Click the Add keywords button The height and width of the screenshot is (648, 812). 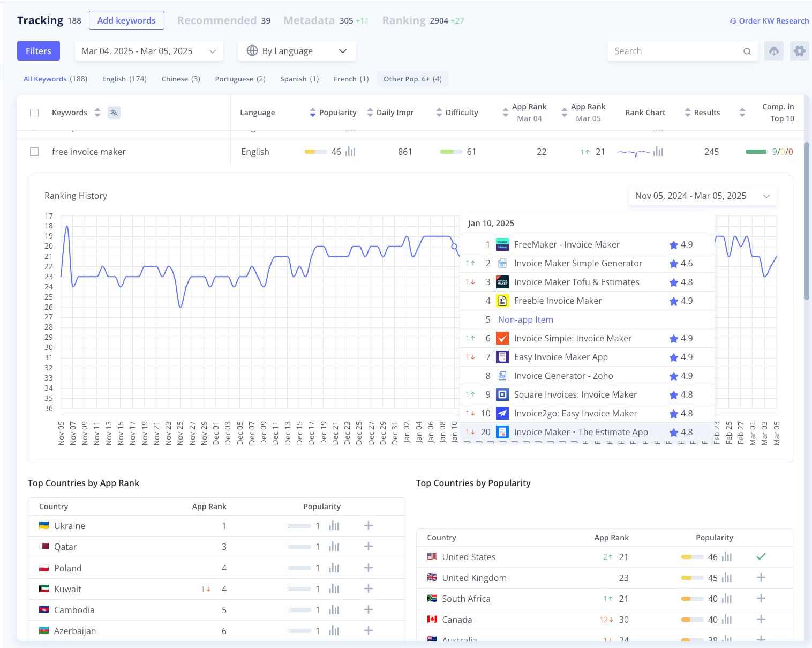pos(126,20)
